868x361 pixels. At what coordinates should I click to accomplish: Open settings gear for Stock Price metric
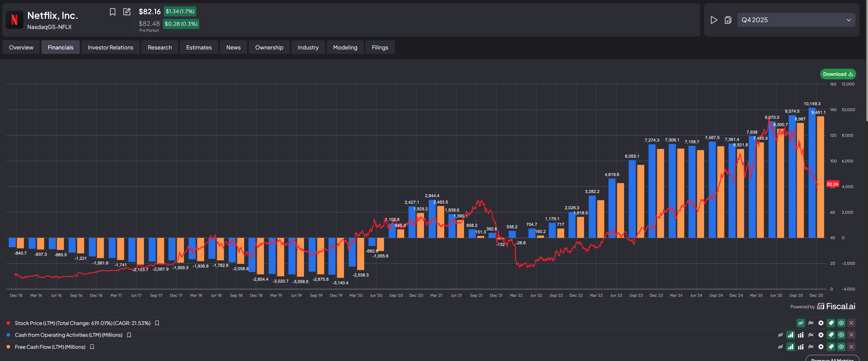[821, 323]
